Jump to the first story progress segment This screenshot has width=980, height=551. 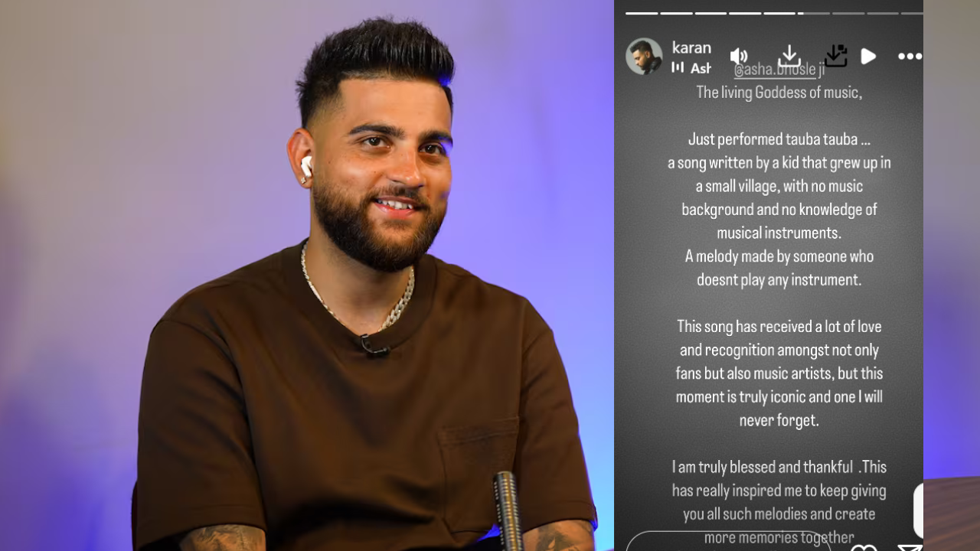(642, 13)
